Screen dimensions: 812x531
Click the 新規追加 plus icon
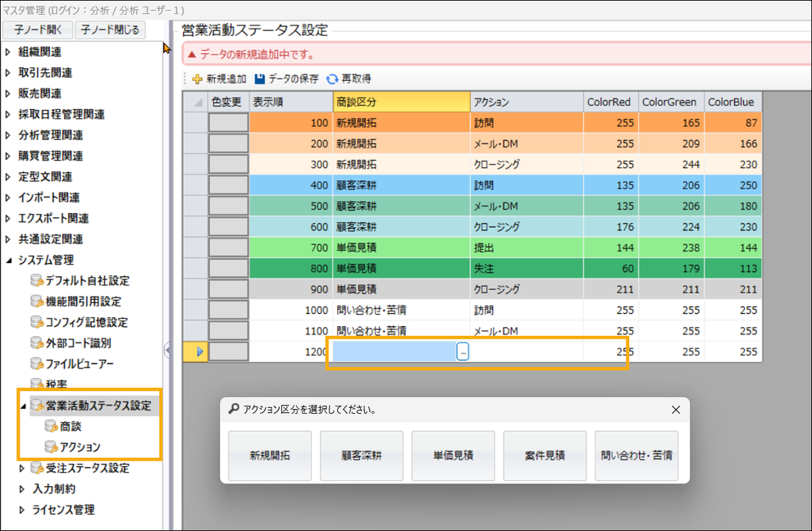click(197, 79)
